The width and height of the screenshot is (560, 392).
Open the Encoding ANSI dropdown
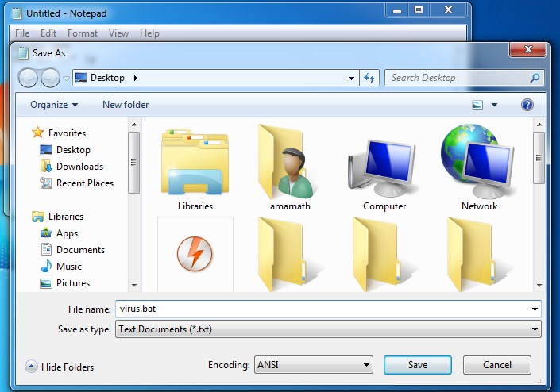[x=314, y=365]
